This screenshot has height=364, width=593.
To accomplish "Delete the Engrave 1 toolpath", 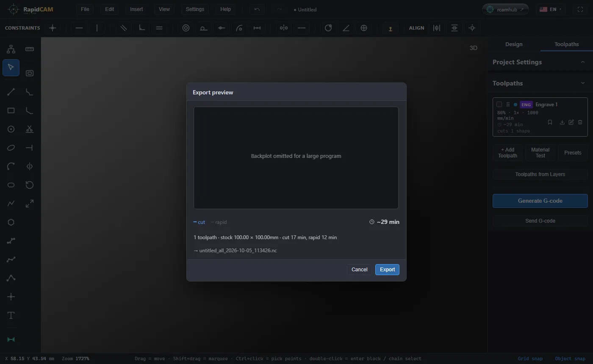I will pos(580,122).
